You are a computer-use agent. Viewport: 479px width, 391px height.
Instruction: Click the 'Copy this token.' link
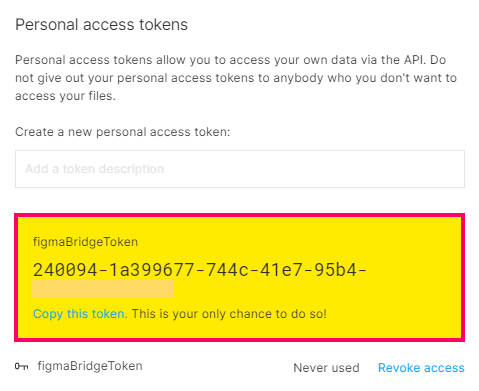click(80, 314)
